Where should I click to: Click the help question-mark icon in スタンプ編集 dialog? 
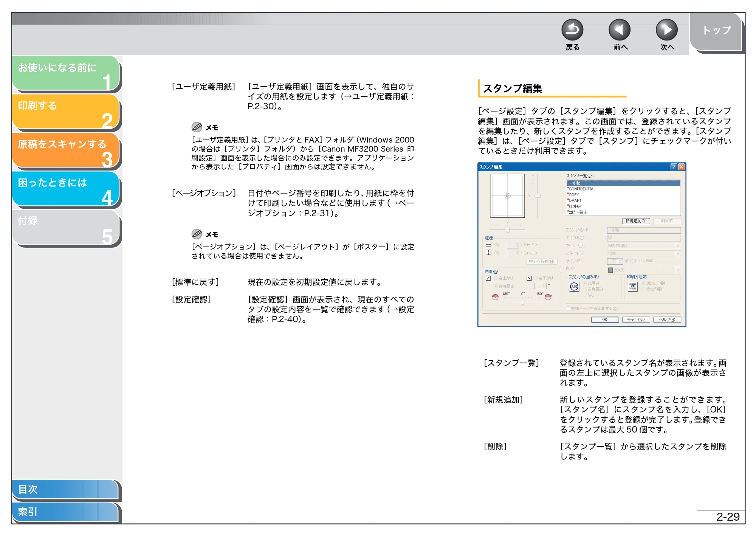point(674,167)
